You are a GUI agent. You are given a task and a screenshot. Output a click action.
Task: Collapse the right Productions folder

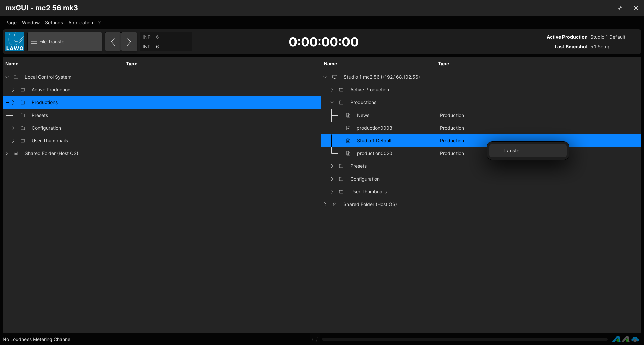(x=332, y=102)
